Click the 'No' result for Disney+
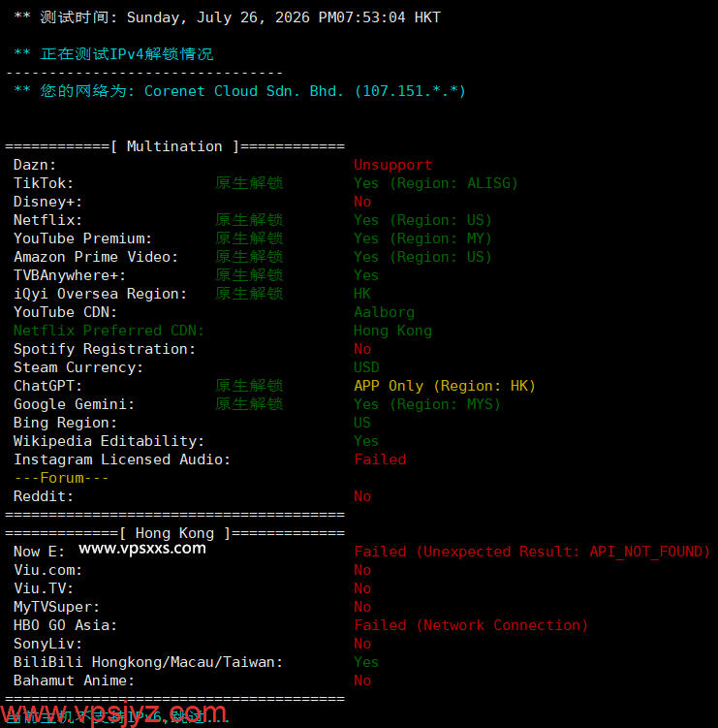 point(362,202)
